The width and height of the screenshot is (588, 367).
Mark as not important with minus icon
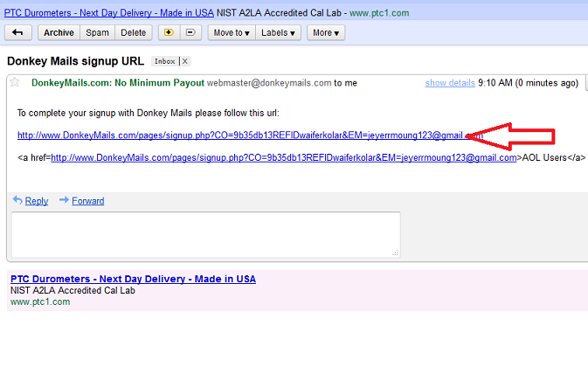tap(190, 32)
